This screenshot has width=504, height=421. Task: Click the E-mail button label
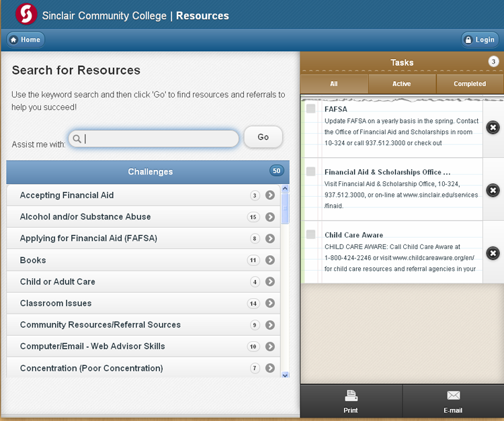tap(453, 410)
